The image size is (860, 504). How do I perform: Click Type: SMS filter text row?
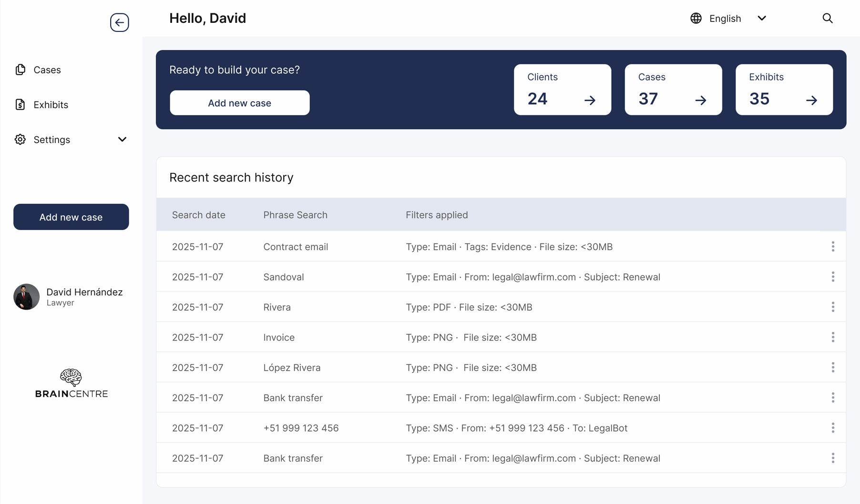[x=516, y=428]
